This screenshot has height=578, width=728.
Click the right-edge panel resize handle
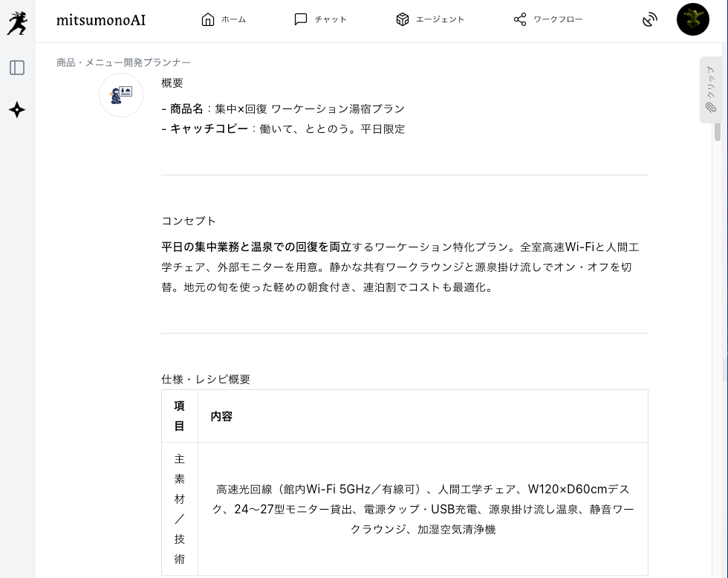point(724,369)
